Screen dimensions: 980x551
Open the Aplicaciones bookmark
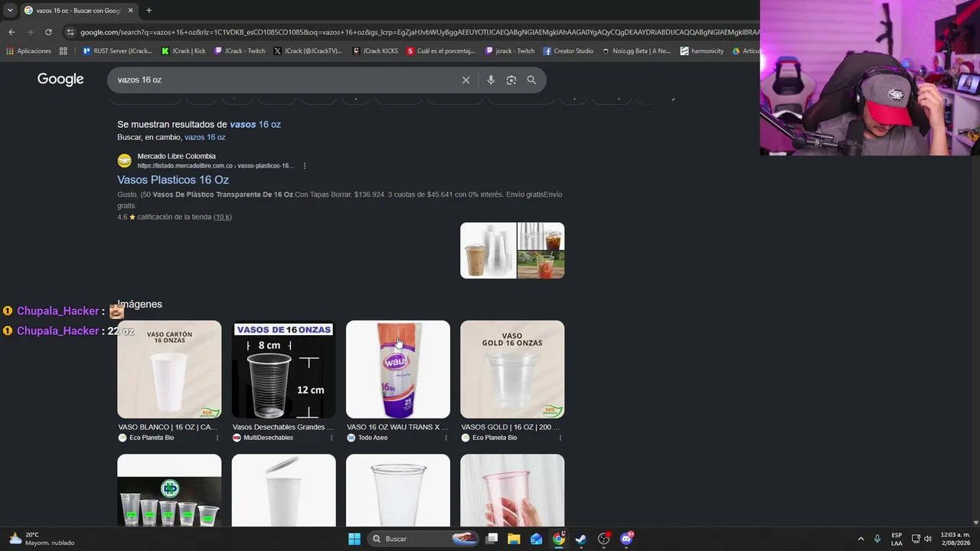pyautogui.click(x=28, y=51)
